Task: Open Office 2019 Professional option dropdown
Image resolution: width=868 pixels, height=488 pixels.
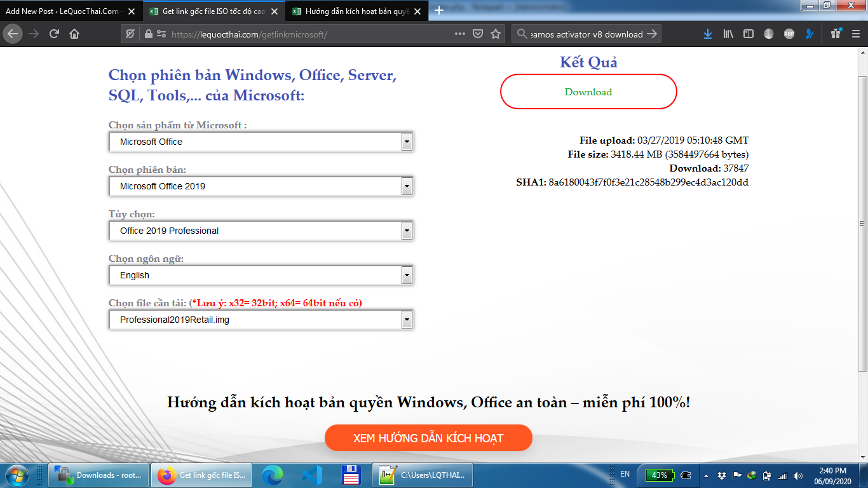Action: click(x=261, y=231)
